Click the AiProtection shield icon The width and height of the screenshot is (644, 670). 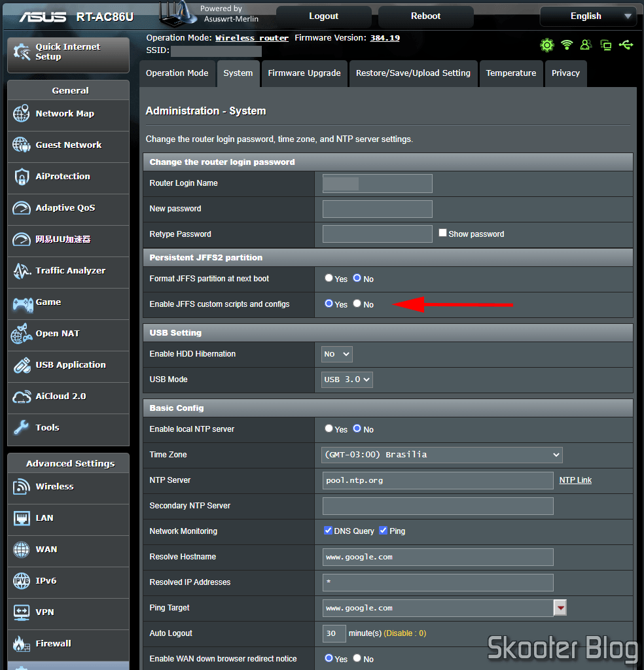22,177
